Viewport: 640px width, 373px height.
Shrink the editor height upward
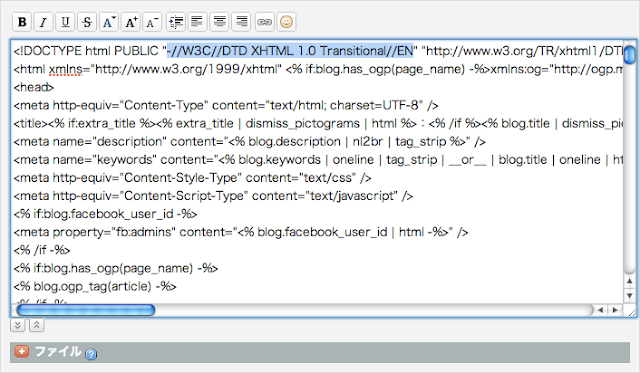[37, 325]
